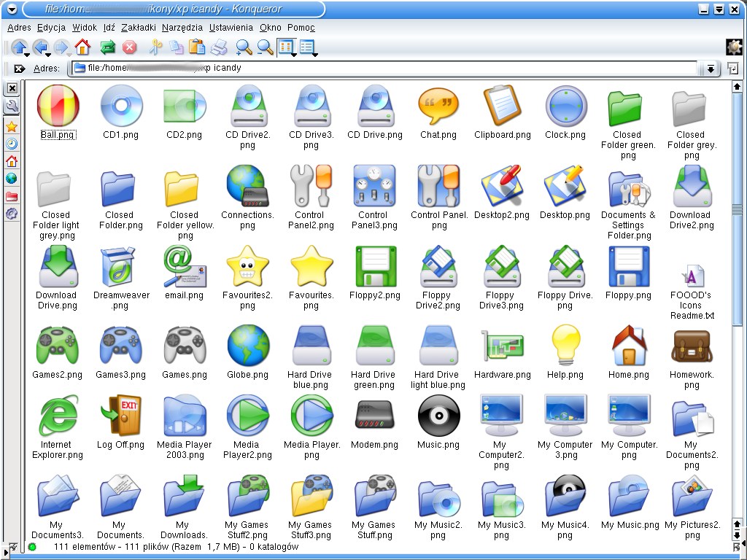Close the navigation sidebar panel
Image resolution: width=747 pixels, height=560 pixels.
click(12, 88)
